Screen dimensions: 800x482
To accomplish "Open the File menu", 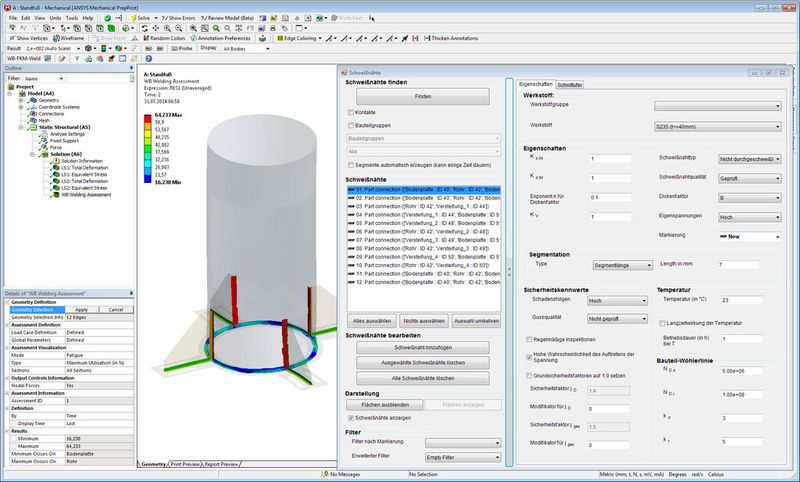I will point(13,18).
